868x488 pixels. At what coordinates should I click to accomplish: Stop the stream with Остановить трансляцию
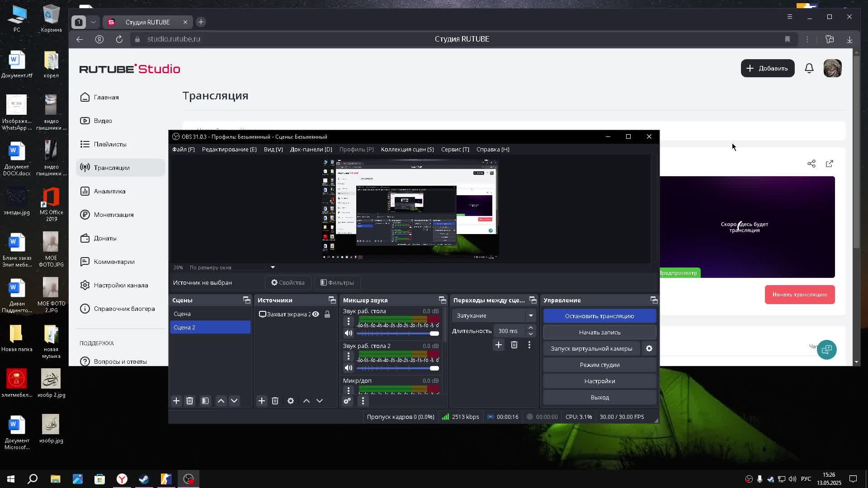[x=599, y=316]
